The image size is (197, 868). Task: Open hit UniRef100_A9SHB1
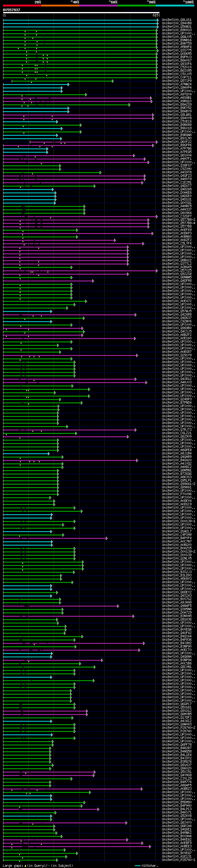(177, 98)
